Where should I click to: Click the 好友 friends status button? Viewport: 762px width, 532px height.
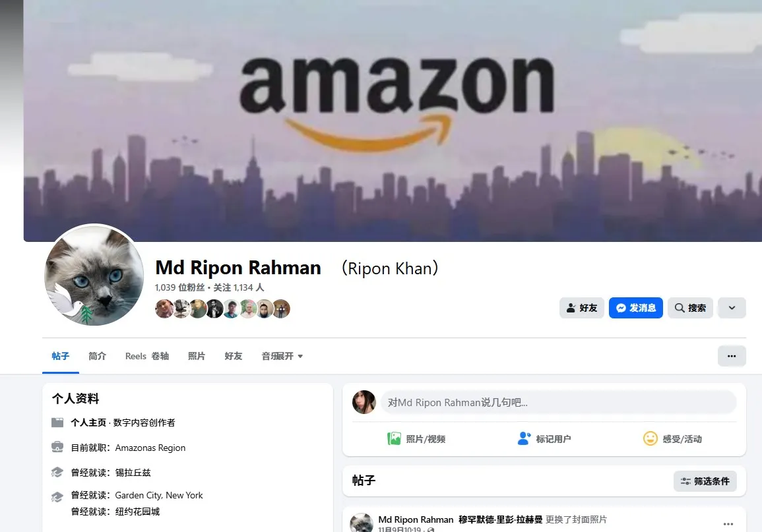[582, 308]
